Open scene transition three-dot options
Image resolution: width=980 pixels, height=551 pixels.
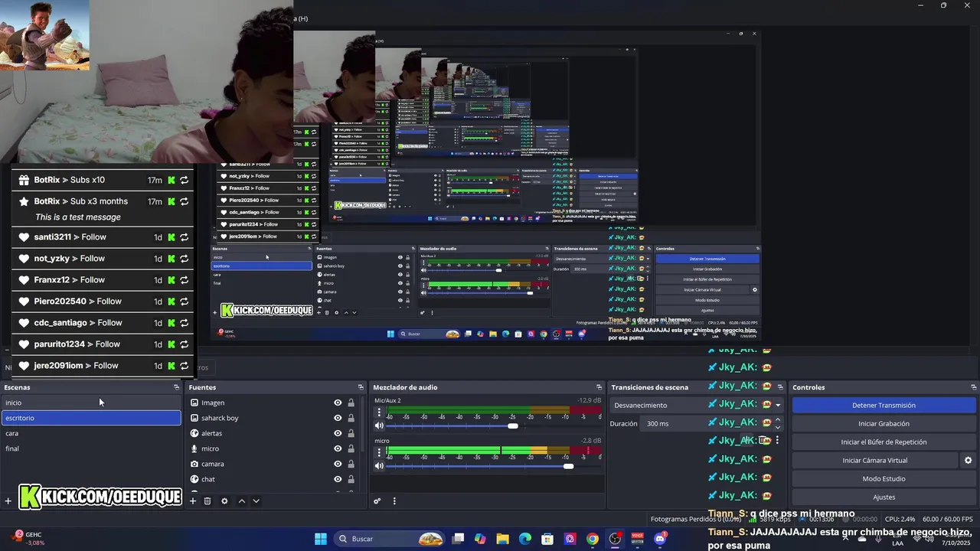tap(777, 440)
